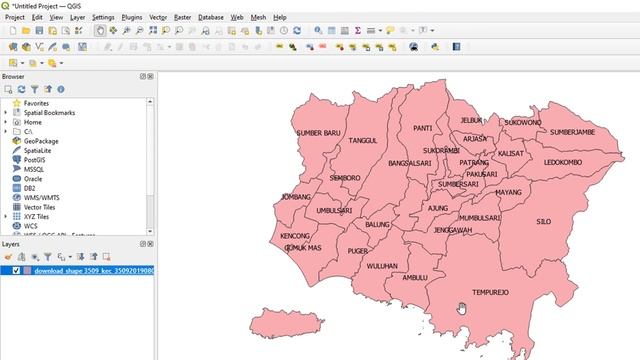
Task: Open the Settings menu
Action: 103,18
